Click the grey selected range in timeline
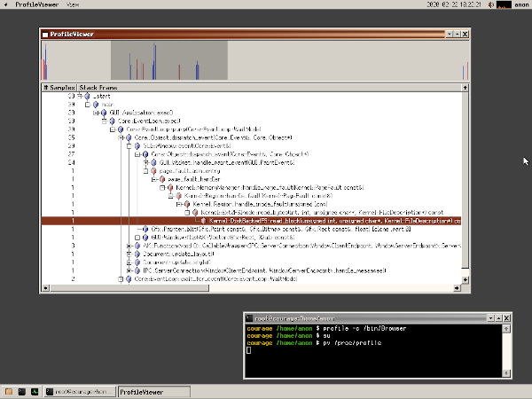 [169, 60]
